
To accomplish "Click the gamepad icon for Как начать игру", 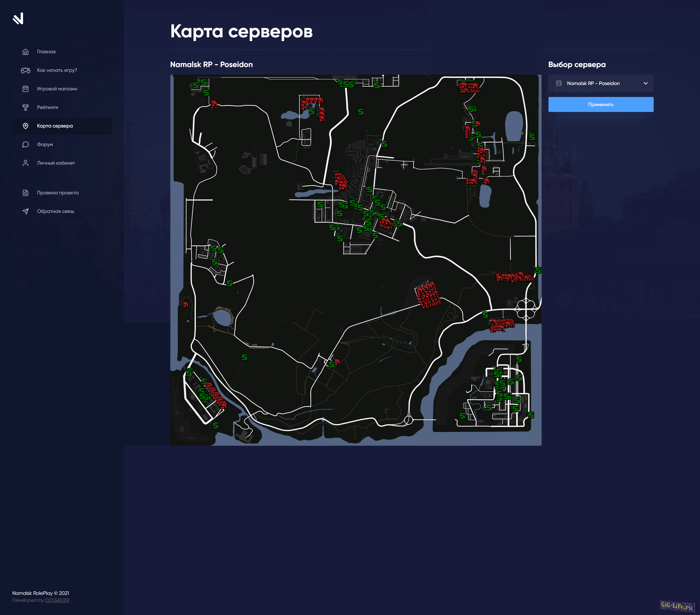I will point(25,70).
